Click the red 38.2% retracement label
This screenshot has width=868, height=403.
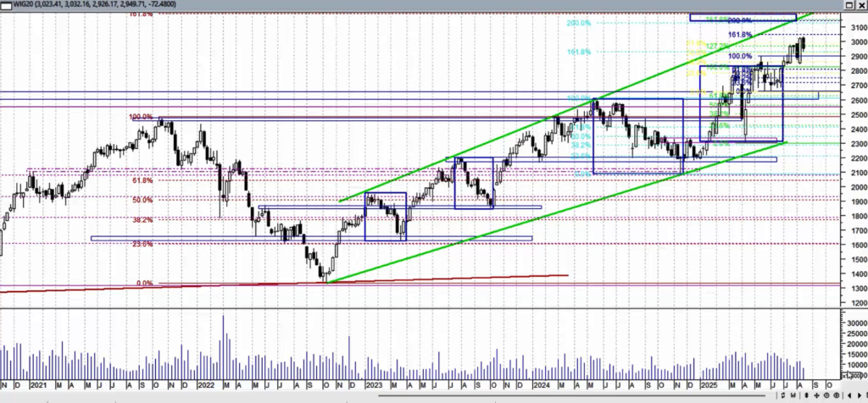[x=142, y=220]
